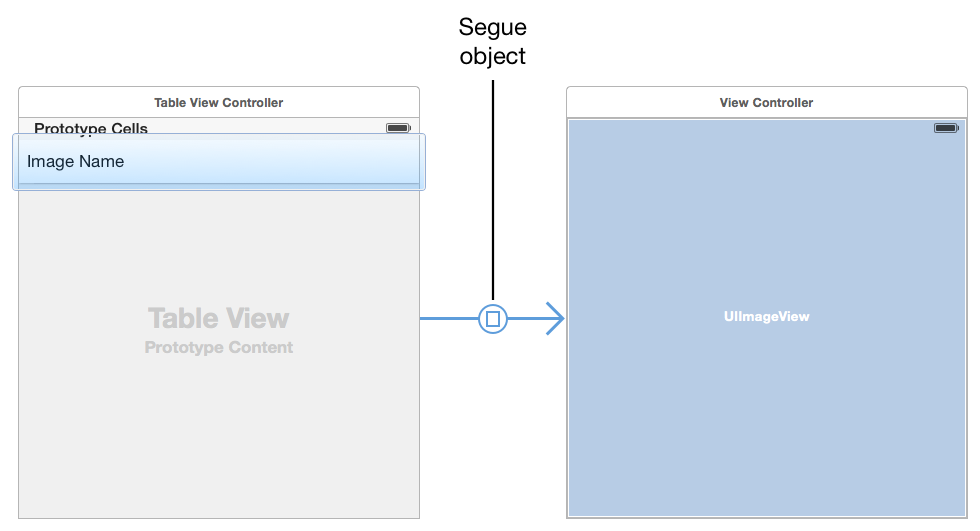The width and height of the screenshot is (980, 531).
Task: Select the View Controller title bar
Action: click(766, 102)
